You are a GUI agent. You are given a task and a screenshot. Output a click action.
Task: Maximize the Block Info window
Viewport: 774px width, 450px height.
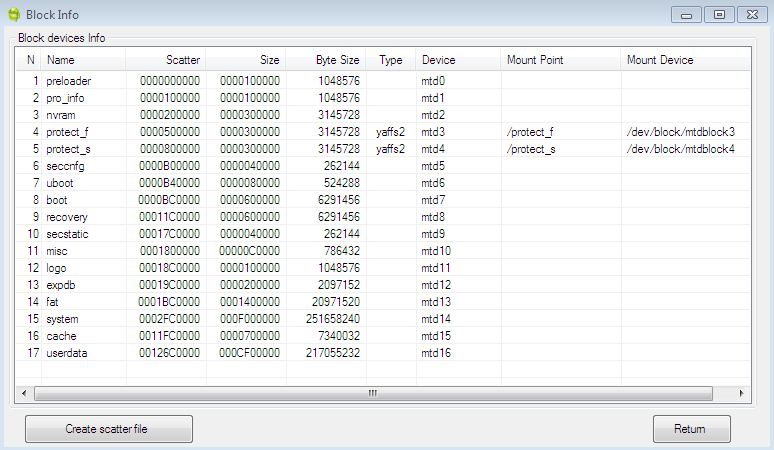click(719, 15)
